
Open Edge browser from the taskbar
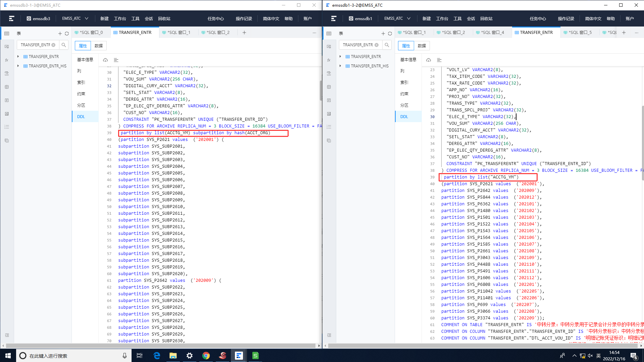(x=157, y=356)
